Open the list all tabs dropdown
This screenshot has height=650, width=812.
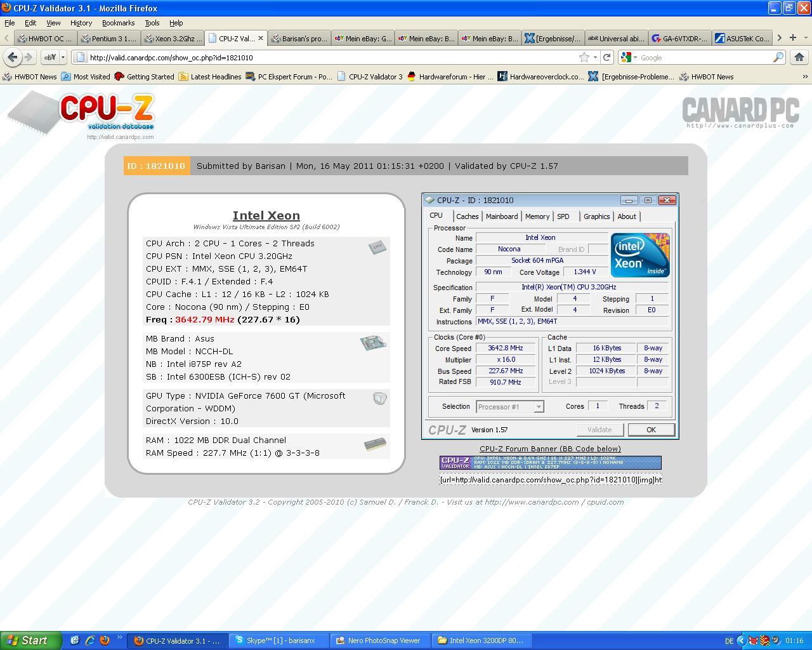806,38
